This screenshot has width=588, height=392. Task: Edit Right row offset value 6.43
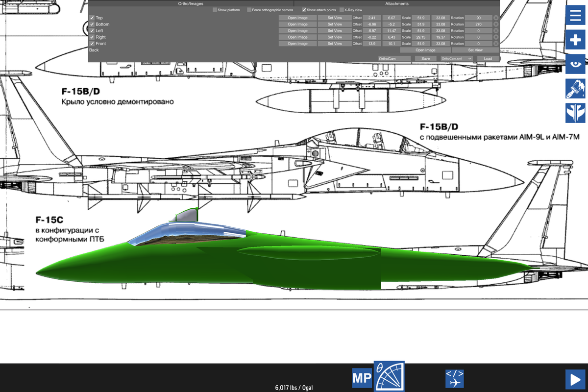pyautogui.click(x=392, y=37)
